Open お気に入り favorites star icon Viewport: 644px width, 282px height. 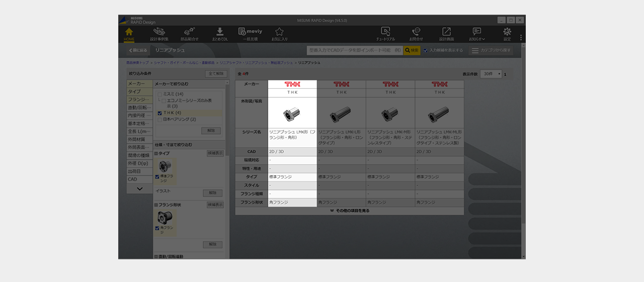279,34
